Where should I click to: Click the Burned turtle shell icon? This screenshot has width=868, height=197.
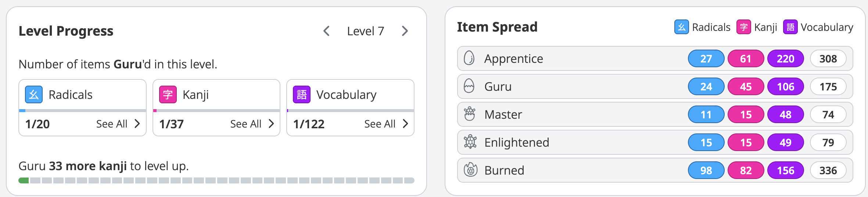coord(470,170)
